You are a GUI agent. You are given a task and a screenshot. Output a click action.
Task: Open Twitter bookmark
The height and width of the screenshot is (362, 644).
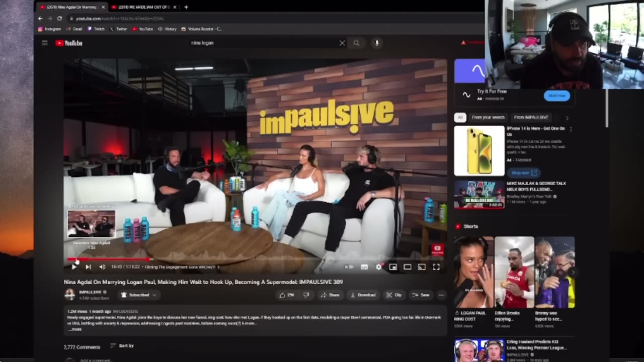119,29
